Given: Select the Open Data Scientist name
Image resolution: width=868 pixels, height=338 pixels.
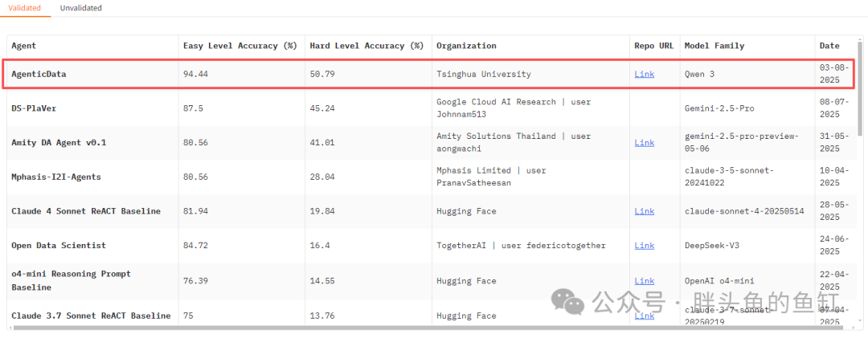Looking at the screenshot, I should [x=59, y=245].
